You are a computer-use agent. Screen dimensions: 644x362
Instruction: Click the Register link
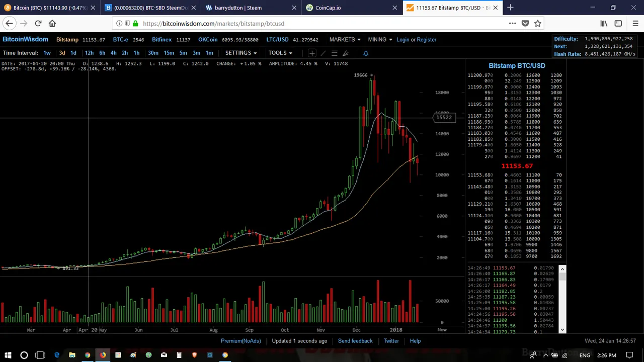[426, 40]
